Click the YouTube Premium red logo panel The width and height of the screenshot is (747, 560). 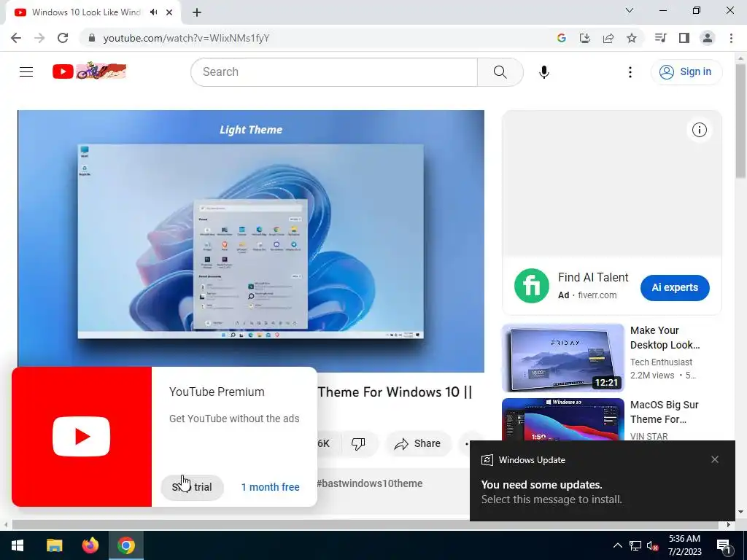pyautogui.click(x=82, y=437)
